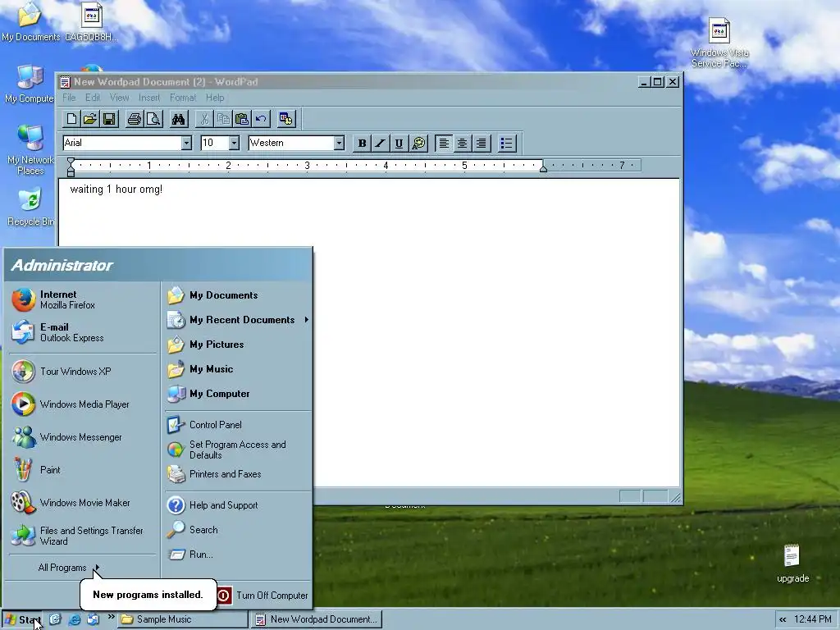Open Search from Start menu
The width and height of the screenshot is (840, 630).
tap(238, 530)
